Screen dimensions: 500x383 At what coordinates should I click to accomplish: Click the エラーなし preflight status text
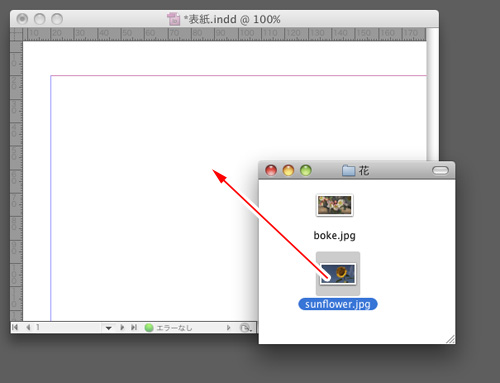point(174,328)
